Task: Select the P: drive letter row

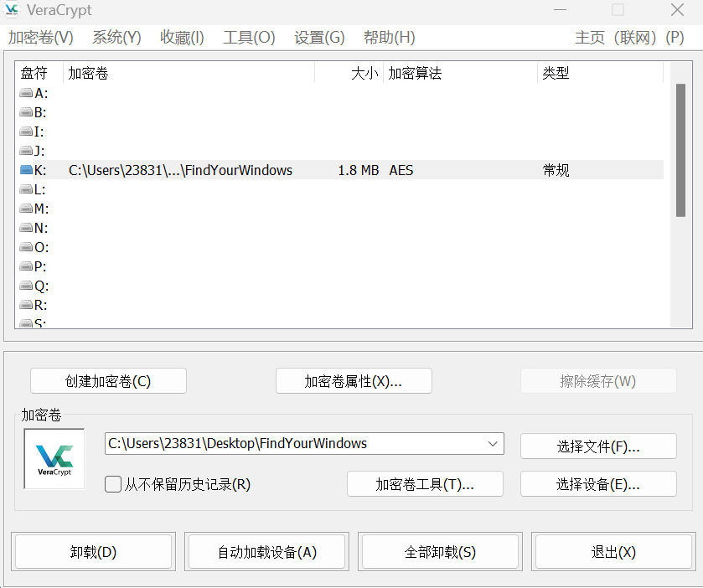Action: coord(341,266)
